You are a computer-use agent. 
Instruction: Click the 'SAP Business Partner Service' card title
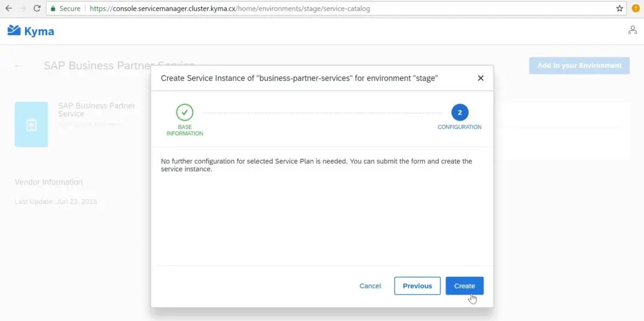(97, 110)
